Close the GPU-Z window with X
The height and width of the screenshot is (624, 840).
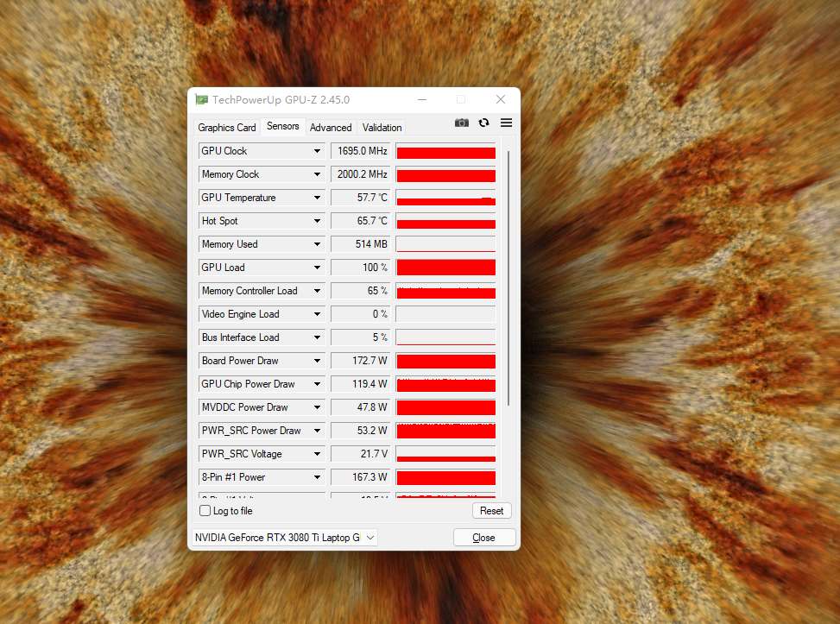pos(501,99)
